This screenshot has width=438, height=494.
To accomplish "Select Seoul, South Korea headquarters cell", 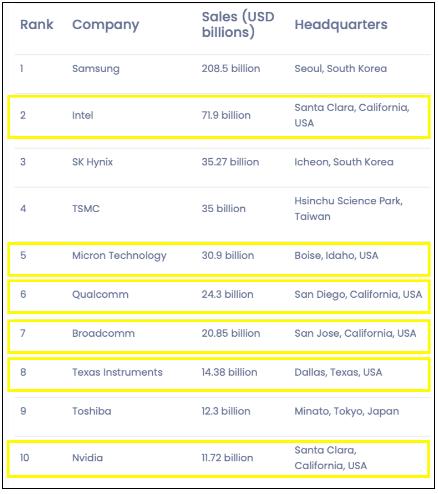I will click(x=341, y=69).
